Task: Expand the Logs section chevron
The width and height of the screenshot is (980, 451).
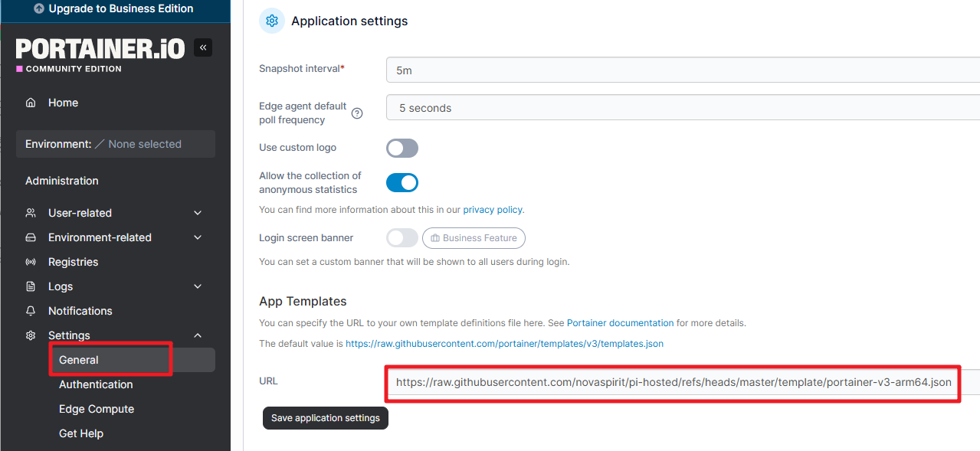Action: 198,286
